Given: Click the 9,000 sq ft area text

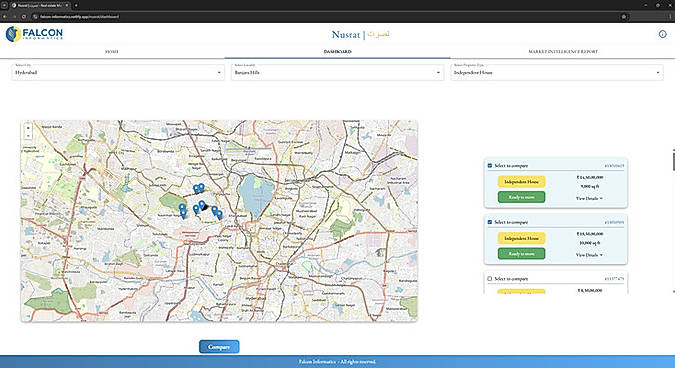Looking at the screenshot, I should pyautogui.click(x=589, y=186).
